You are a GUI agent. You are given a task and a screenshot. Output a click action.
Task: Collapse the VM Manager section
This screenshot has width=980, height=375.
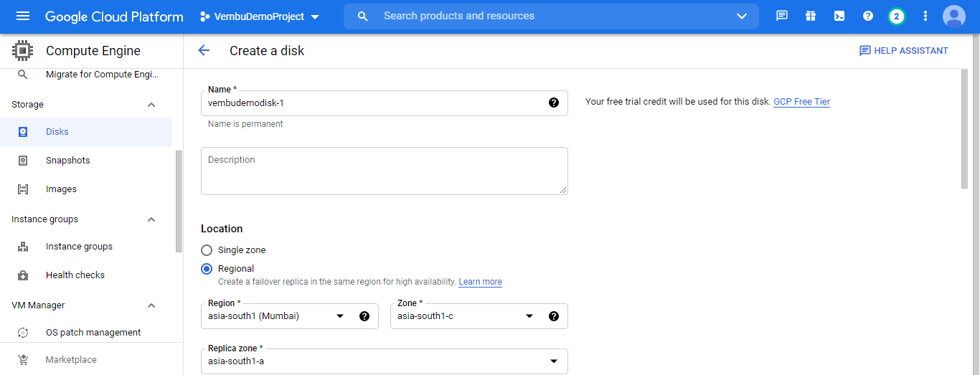coord(151,305)
